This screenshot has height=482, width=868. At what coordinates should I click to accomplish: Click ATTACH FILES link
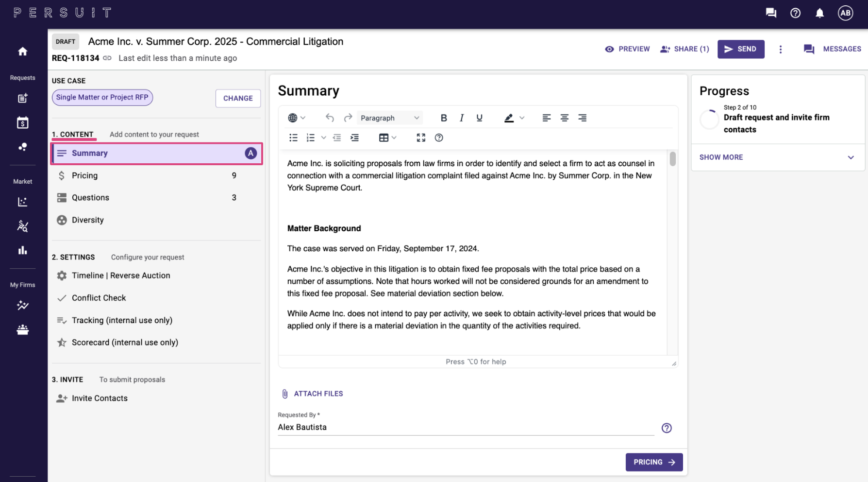(x=312, y=394)
